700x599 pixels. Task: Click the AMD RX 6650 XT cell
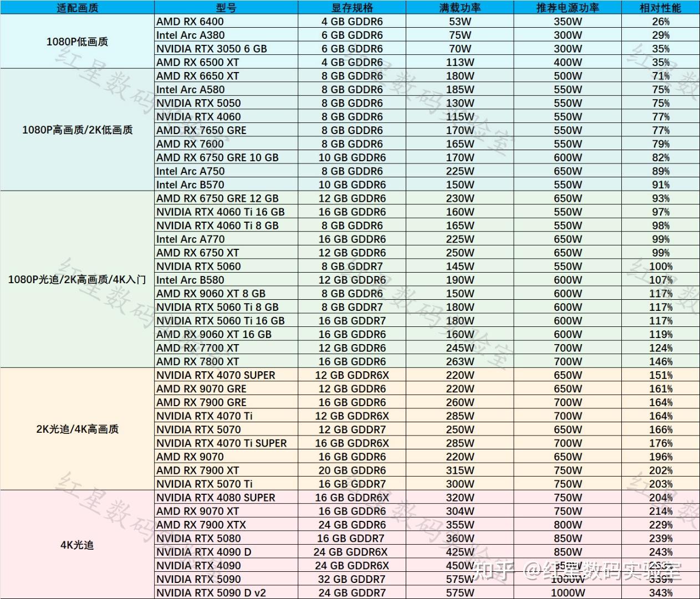(226, 76)
